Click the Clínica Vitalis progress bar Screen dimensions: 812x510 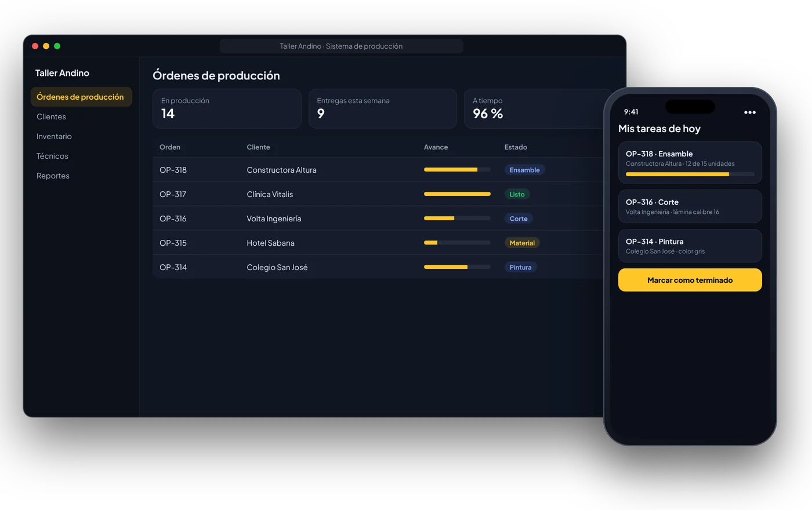tap(457, 194)
